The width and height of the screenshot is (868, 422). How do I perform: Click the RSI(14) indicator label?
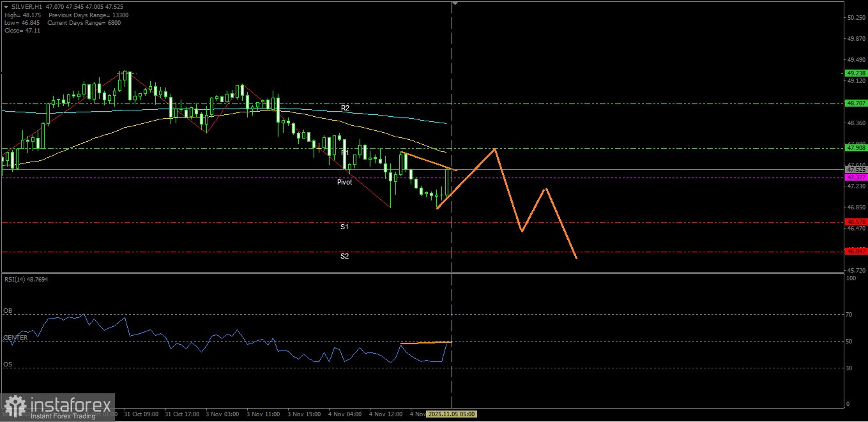tap(26, 280)
